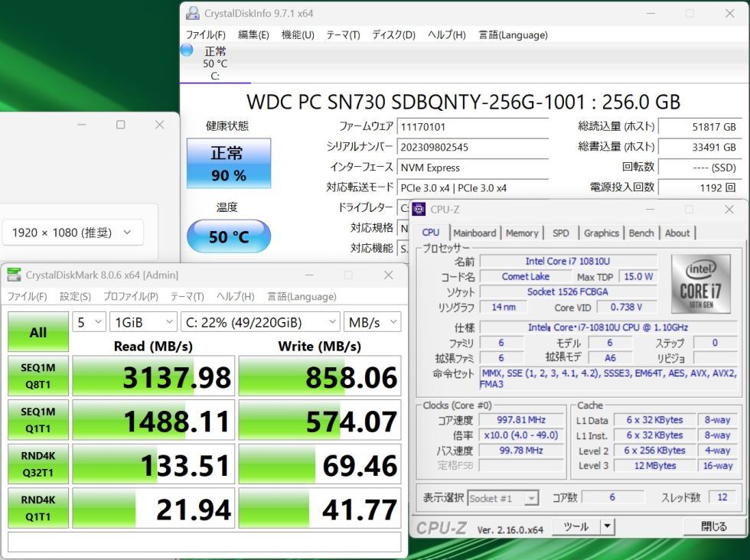Click the 正常 90% health status badge
The width and height of the screenshot is (750, 560).
click(228, 162)
